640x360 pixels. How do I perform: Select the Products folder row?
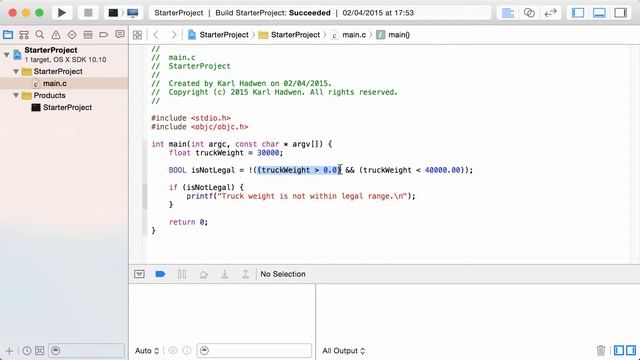pyautogui.click(x=64, y=96)
